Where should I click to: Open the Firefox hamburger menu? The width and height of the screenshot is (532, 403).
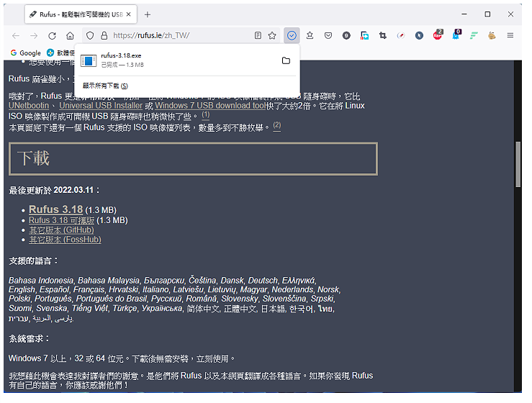coord(510,35)
